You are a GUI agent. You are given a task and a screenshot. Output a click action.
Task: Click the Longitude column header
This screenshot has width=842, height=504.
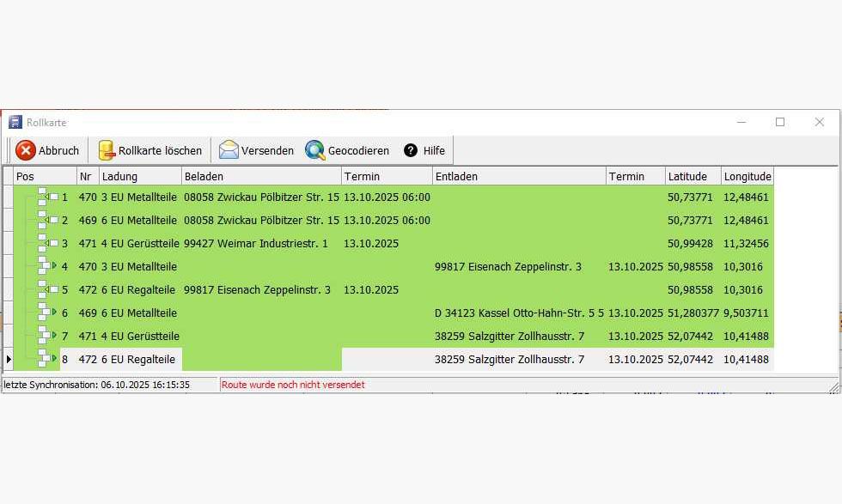[x=747, y=176]
